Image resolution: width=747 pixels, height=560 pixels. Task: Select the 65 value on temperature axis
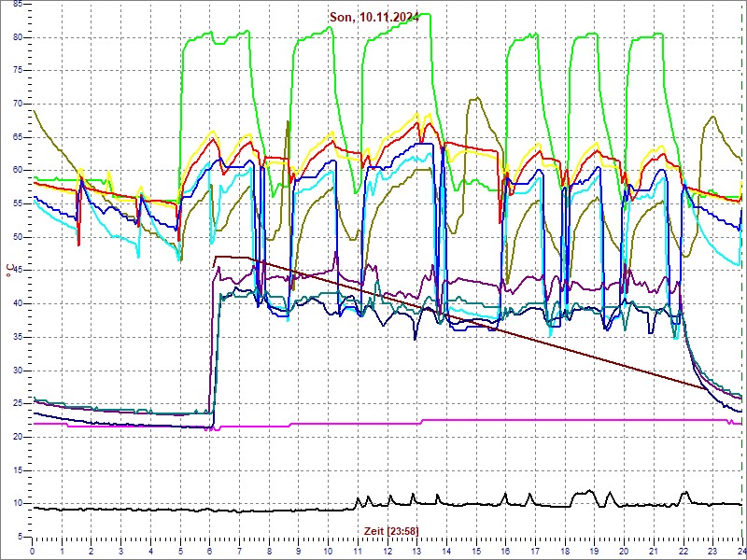(16, 137)
